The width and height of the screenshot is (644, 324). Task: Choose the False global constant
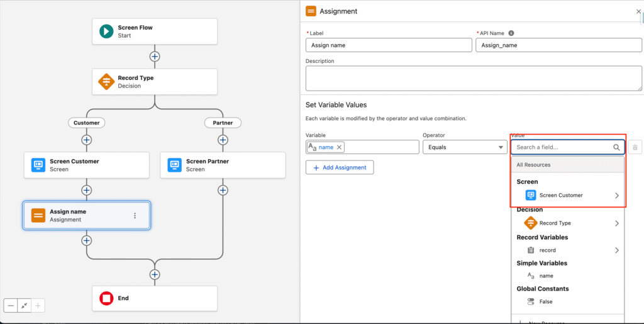[545, 302]
